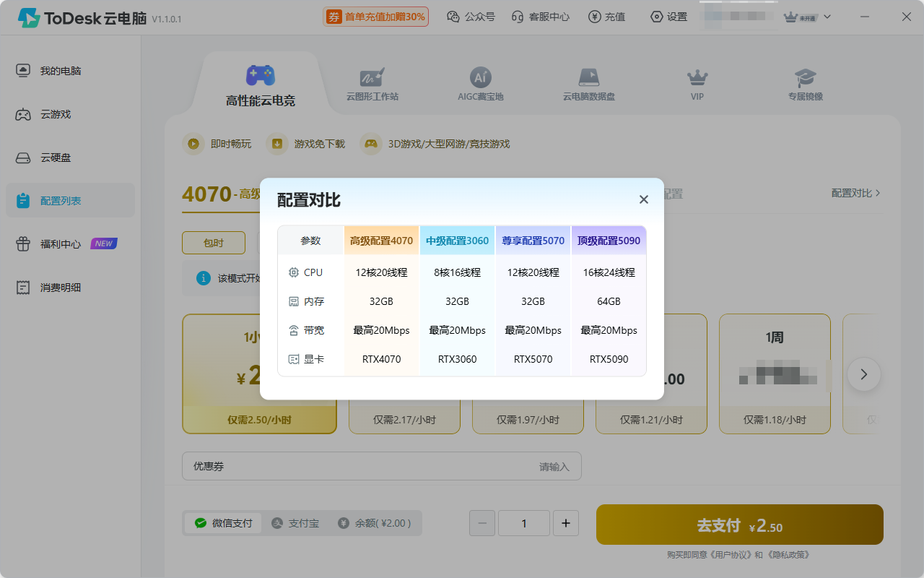The width and height of the screenshot is (924, 578).
Task: Click the 内存 memory icon
Action: (294, 301)
